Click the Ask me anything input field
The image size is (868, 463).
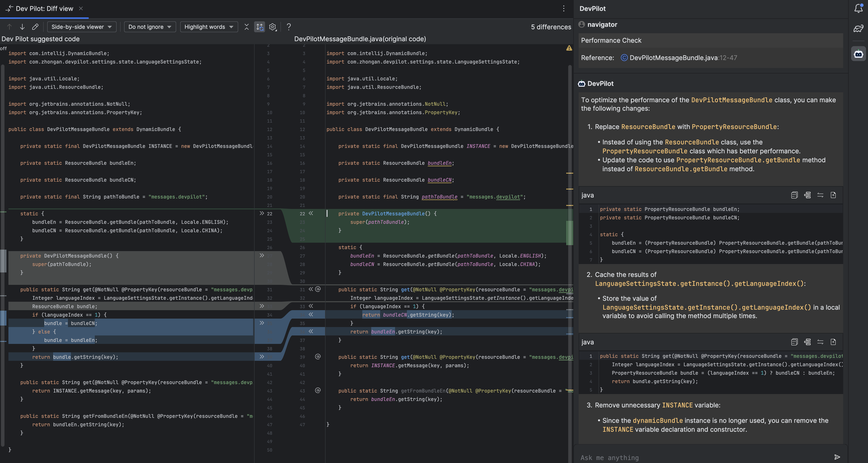point(709,457)
